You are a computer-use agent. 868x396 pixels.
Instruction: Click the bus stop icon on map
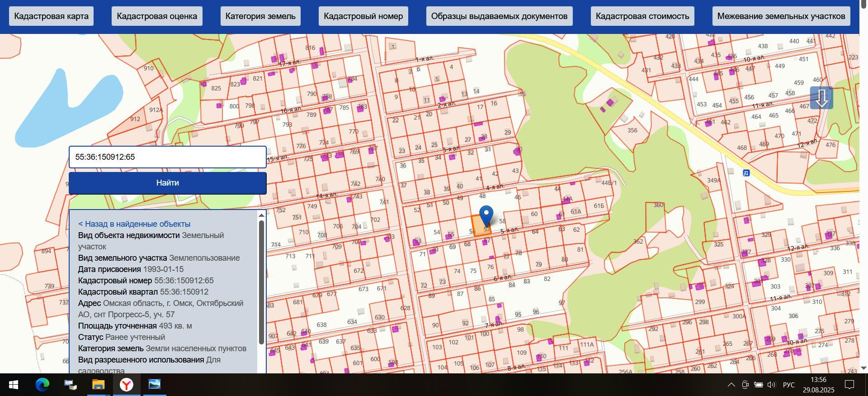[746, 173]
